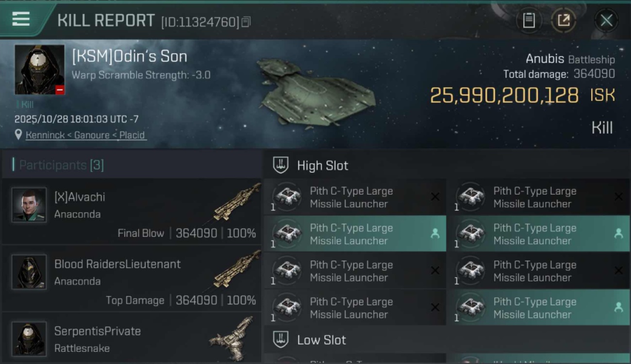This screenshot has height=364, width=631.
Task: Select highlighted left-column Pith C-Type launcher
Action: pyautogui.click(x=354, y=234)
